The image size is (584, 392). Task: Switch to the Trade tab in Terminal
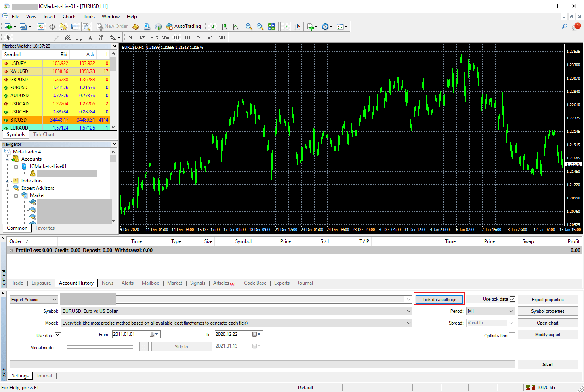17,283
